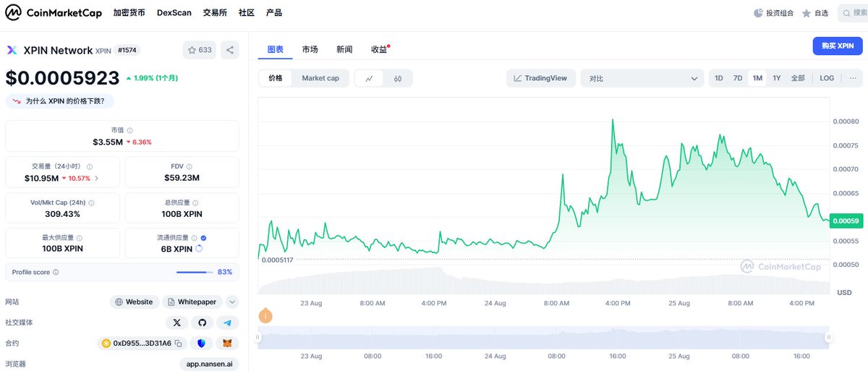Click the 0.00059 current price tag
Screen dimensions: 868x371
tap(846, 221)
